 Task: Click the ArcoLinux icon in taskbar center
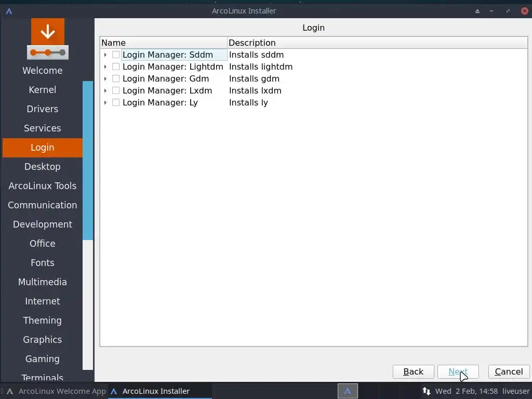tap(348, 391)
